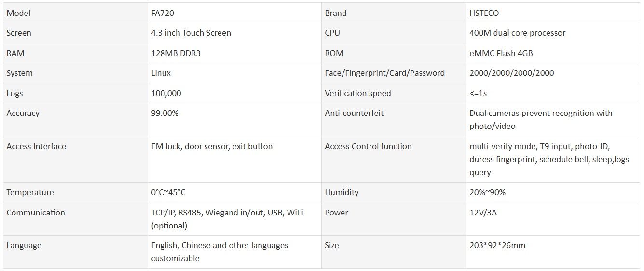Select the Anti-counterfeit label cell
Screen dimensions: 644x271
354,114
